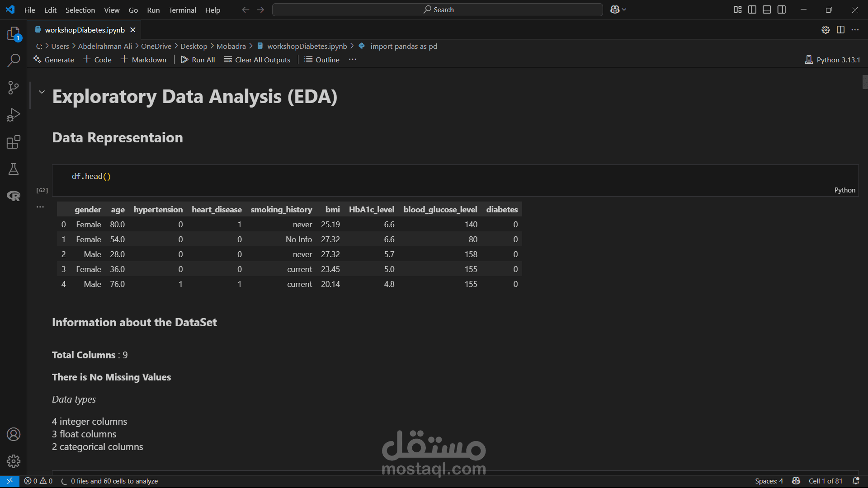Open notebook settings gear icon
This screenshot has width=868, height=488.
coord(826,30)
